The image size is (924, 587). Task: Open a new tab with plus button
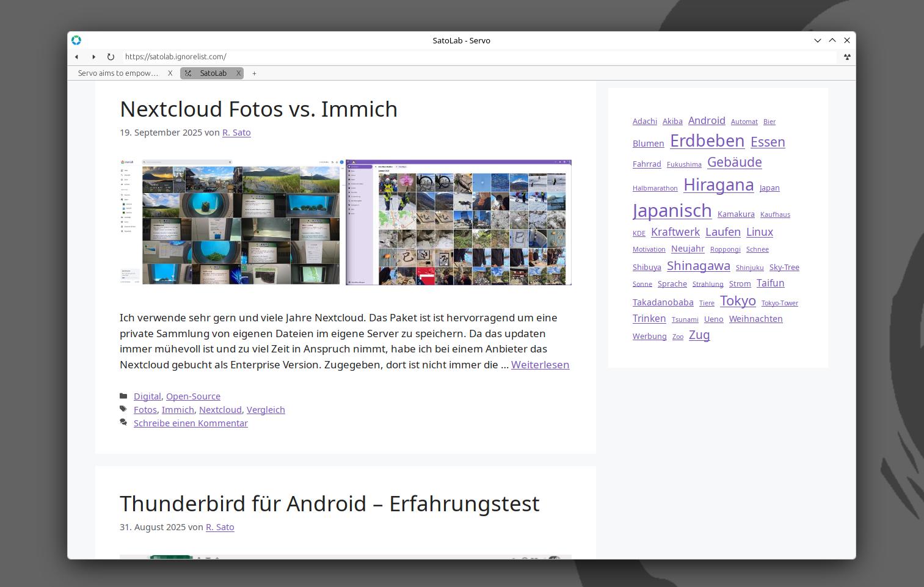[x=254, y=73]
